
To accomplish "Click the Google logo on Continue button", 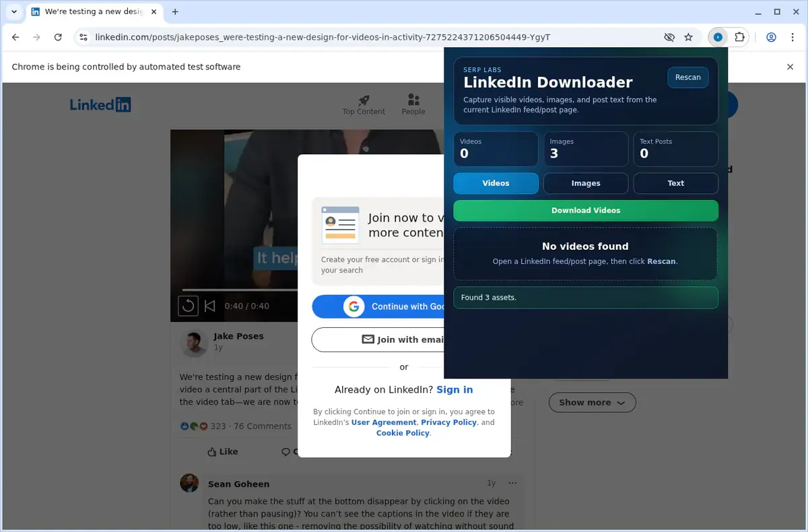I will 354,306.
